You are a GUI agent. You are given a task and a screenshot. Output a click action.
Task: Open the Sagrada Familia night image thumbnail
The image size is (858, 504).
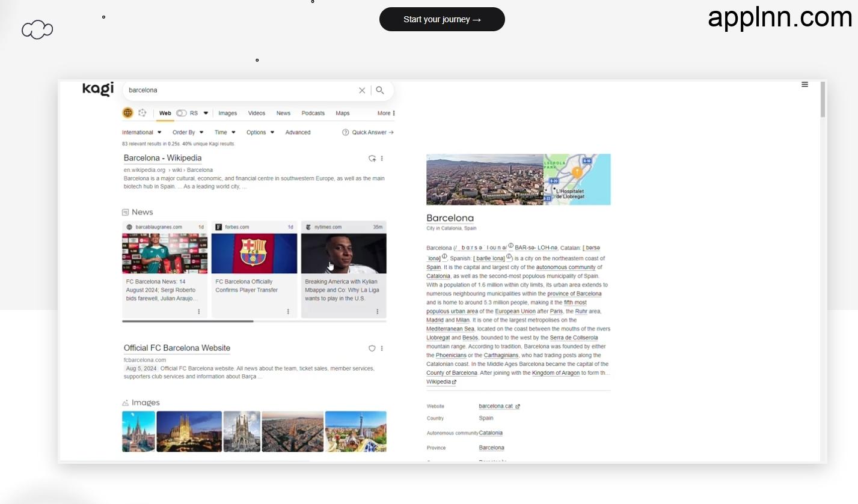click(x=189, y=431)
